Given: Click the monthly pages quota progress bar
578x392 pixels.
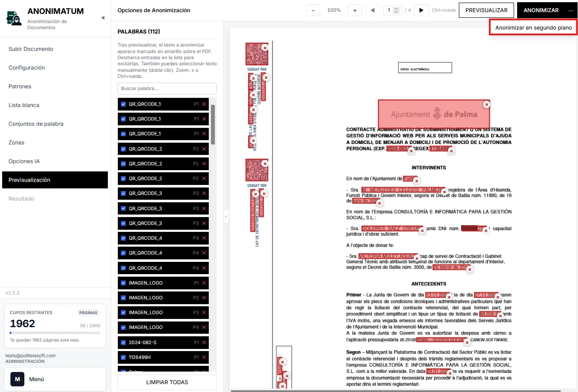Looking at the screenshot, I should (x=55, y=333).
